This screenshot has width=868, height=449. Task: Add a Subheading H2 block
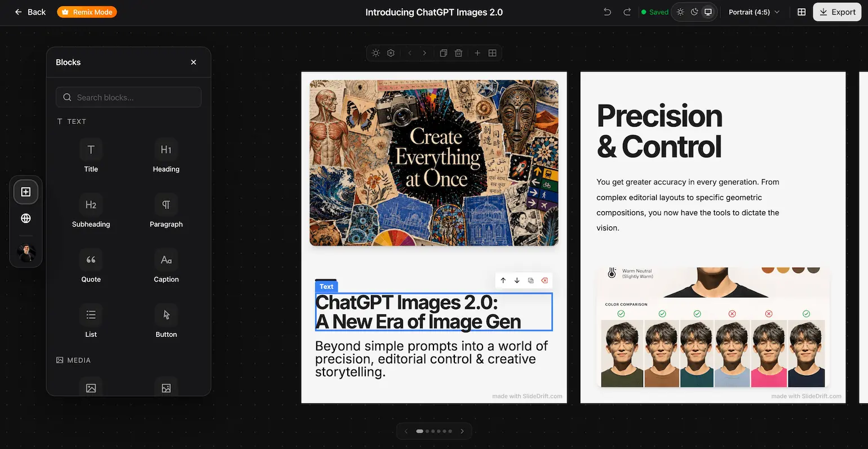click(91, 211)
